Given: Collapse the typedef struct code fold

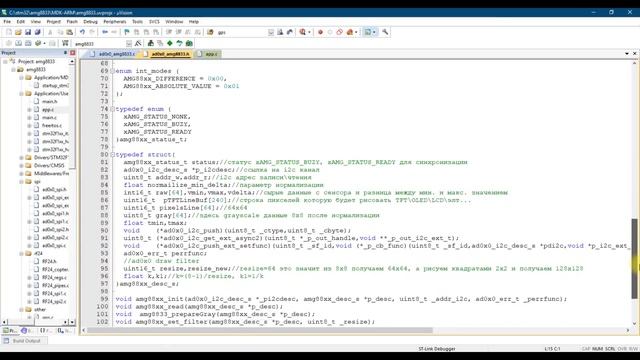Looking at the screenshot, I should 113,155.
